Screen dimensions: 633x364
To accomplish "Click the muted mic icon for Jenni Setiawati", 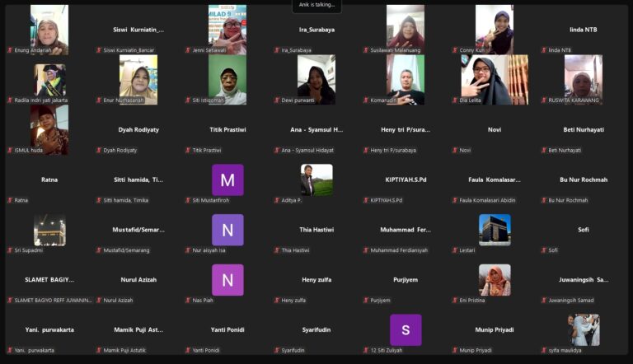I will (188, 50).
